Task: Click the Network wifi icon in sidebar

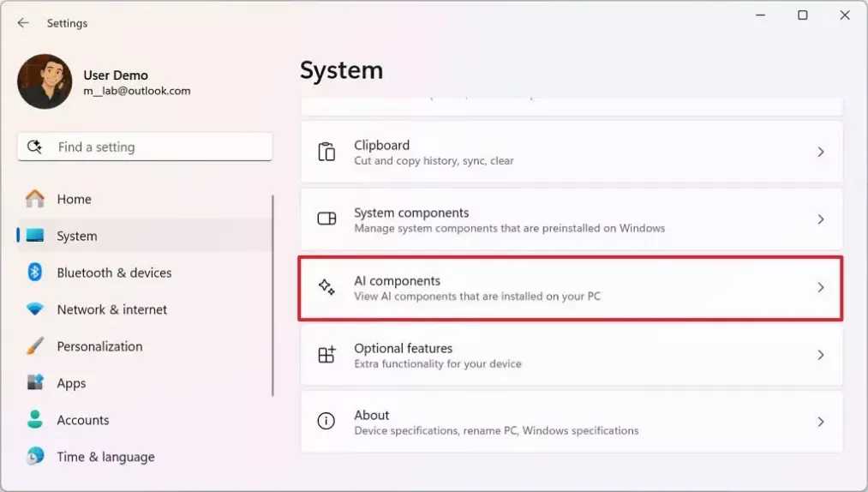Action: [35, 309]
